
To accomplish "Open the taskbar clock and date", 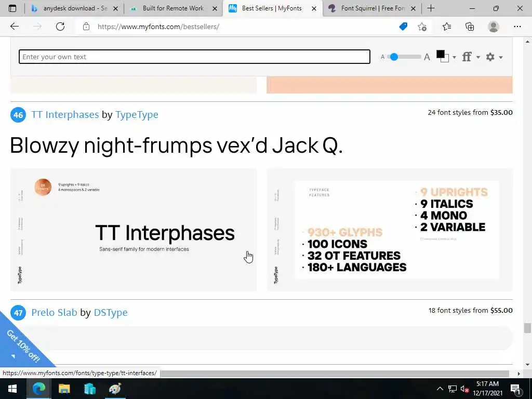I will click(487, 389).
